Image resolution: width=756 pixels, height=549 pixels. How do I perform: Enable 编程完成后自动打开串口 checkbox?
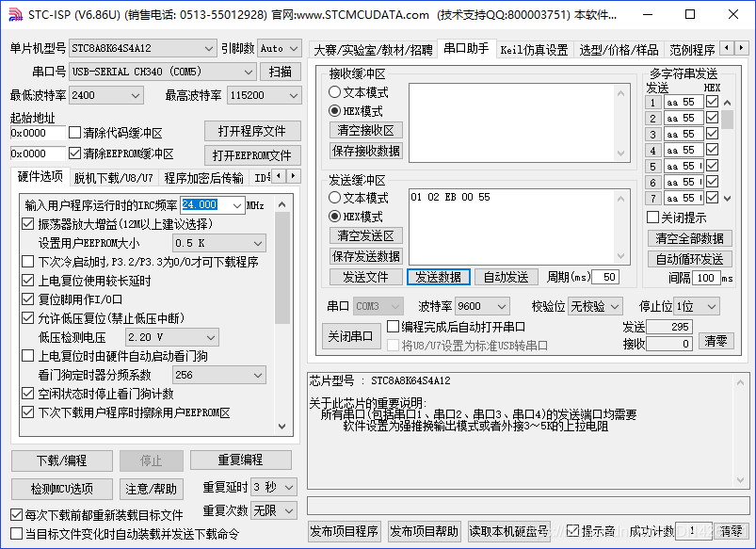[394, 327]
